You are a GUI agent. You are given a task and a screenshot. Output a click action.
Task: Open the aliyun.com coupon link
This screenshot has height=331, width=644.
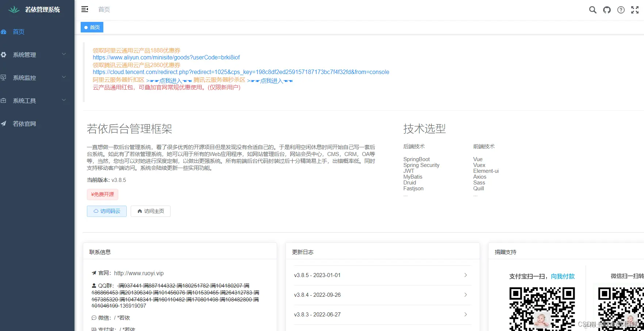point(166,58)
